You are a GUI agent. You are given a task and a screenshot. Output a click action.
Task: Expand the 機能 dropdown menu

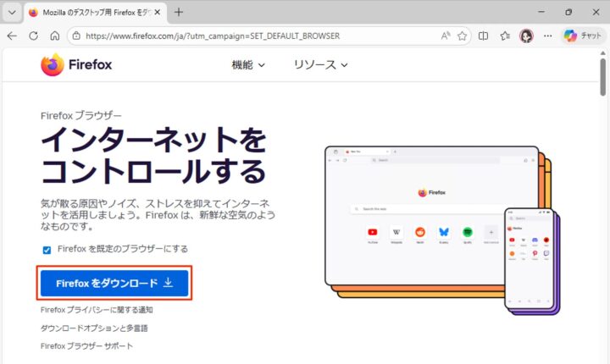pos(248,65)
